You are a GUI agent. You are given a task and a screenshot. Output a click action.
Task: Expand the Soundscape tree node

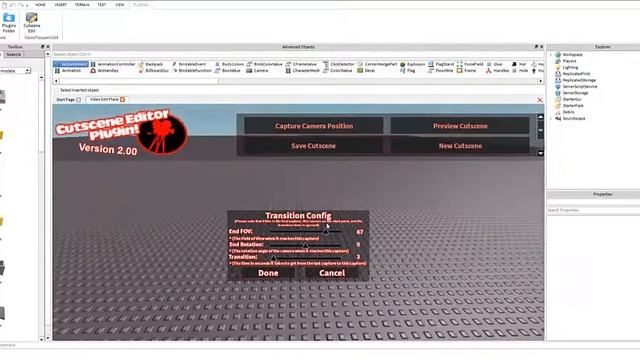551,118
